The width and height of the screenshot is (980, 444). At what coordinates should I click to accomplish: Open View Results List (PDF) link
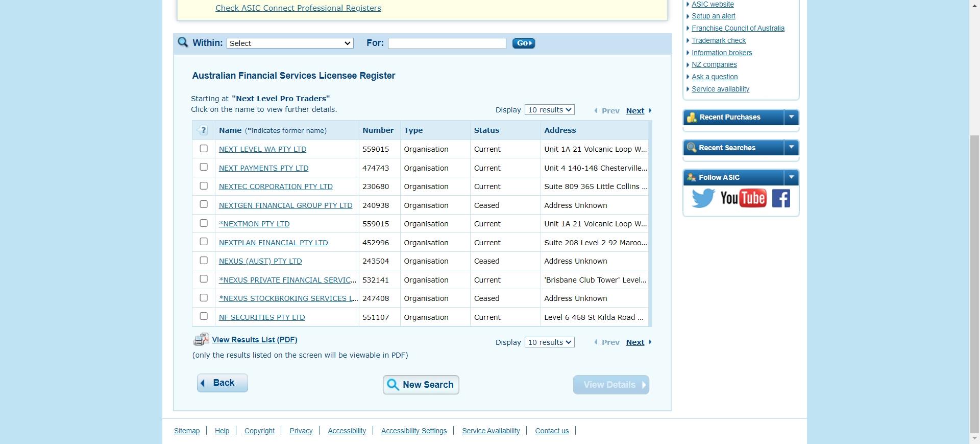(x=255, y=340)
